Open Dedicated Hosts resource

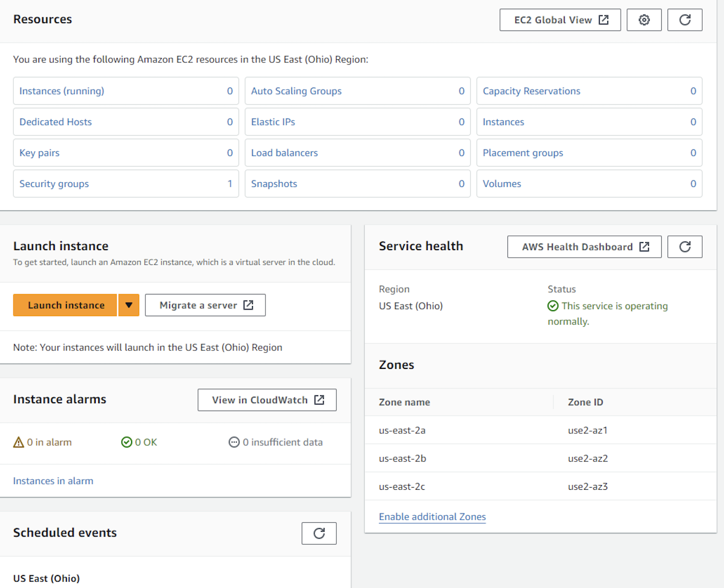56,122
